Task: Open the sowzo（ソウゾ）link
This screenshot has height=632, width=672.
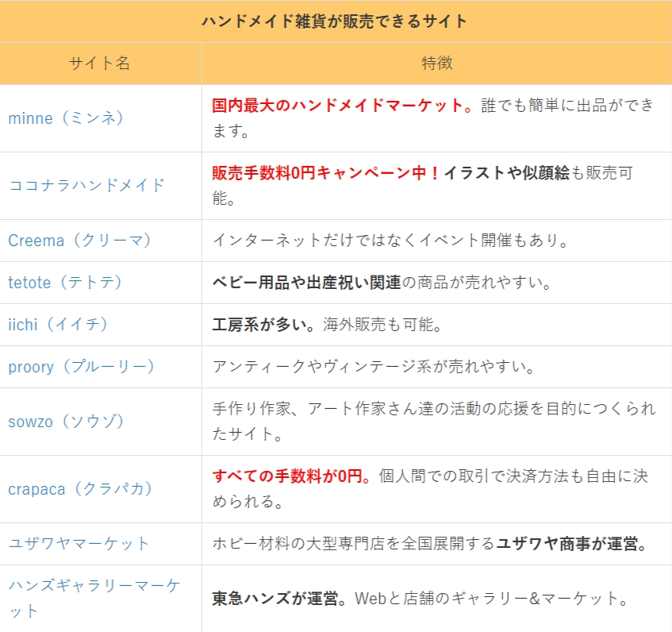Action: pos(66,422)
